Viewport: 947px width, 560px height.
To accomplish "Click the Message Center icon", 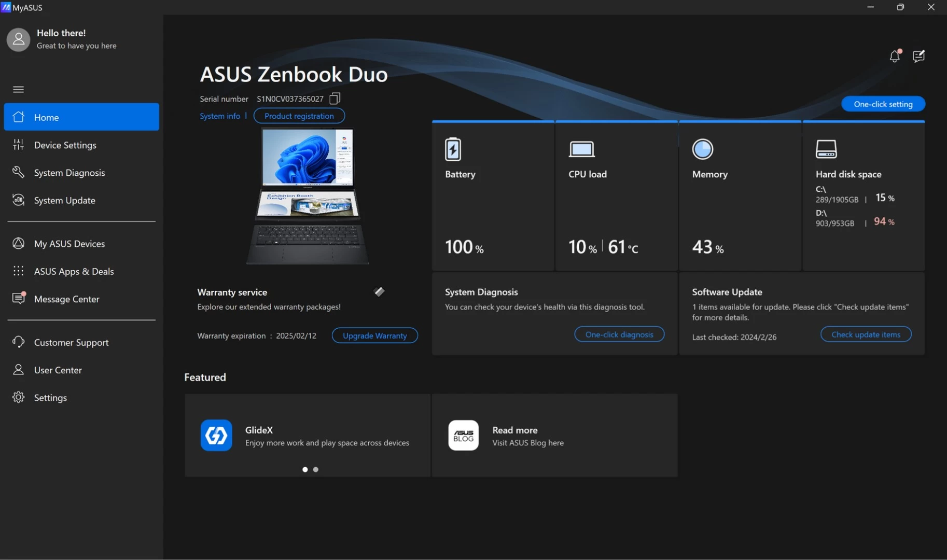I will pos(19,298).
